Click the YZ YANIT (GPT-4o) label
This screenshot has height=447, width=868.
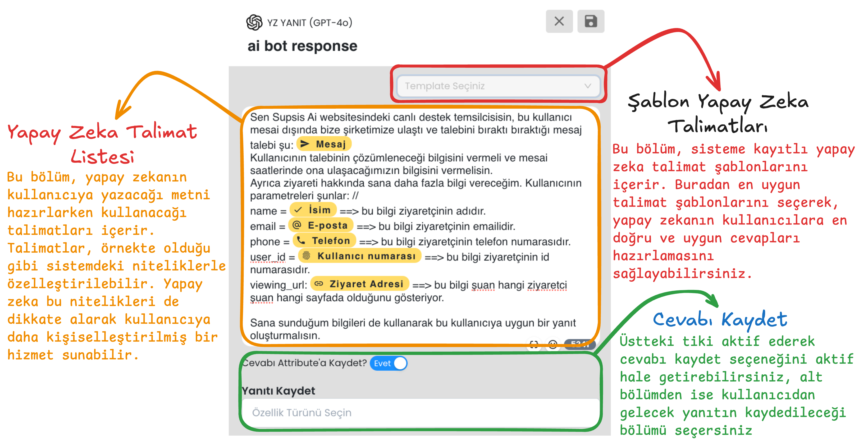click(309, 23)
